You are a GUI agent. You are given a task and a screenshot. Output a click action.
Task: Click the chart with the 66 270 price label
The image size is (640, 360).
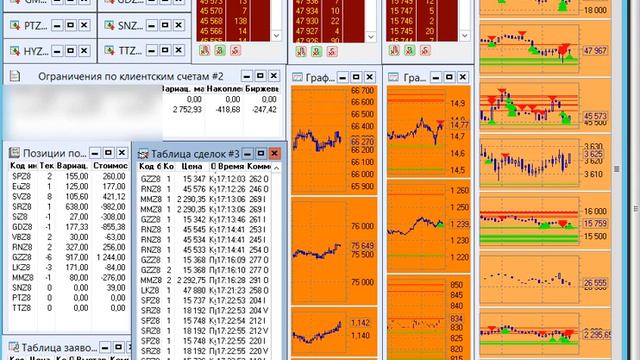(x=333, y=140)
